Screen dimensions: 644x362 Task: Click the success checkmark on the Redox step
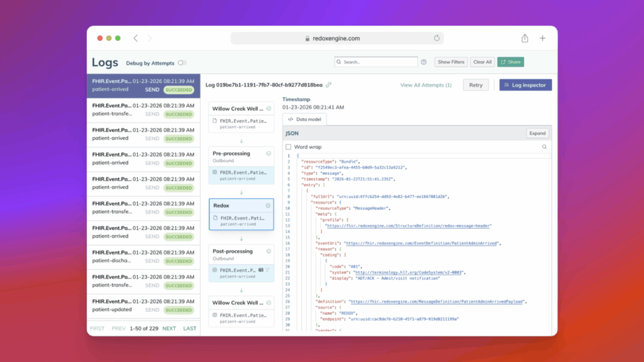coord(269,206)
